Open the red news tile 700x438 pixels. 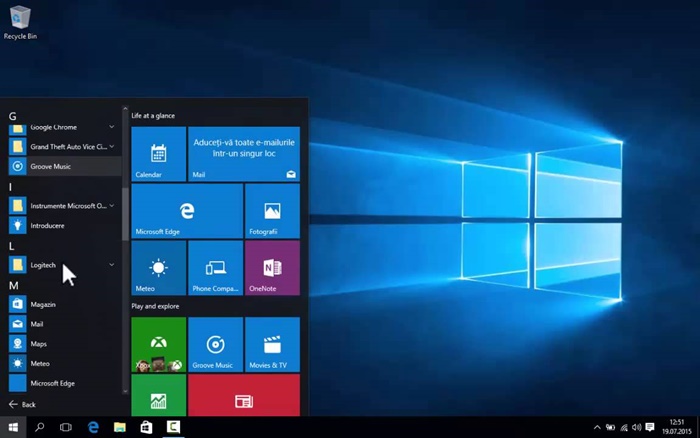click(x=244, y=396)
